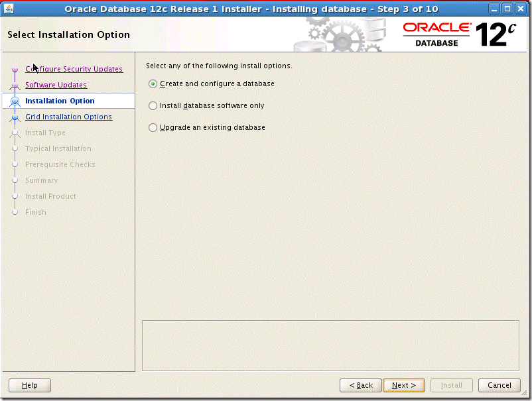The width and height of the screenshot is (532, 401).
Task: Cancel the installer
Action: coord(499,385)
